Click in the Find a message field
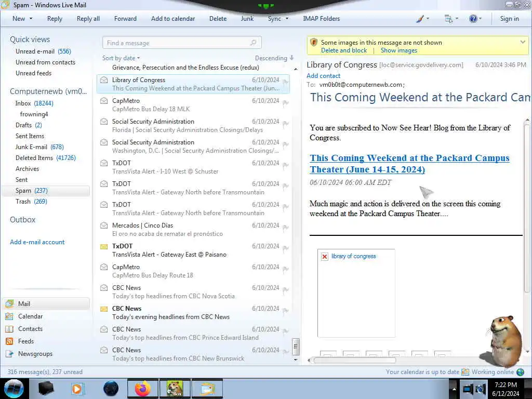This screenshot has height=399, width=532. (x=182, y=43)
